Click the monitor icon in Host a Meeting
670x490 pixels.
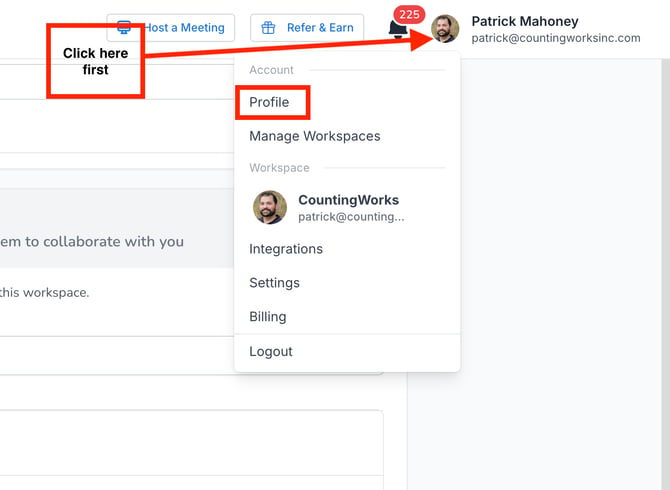(126, 28)
